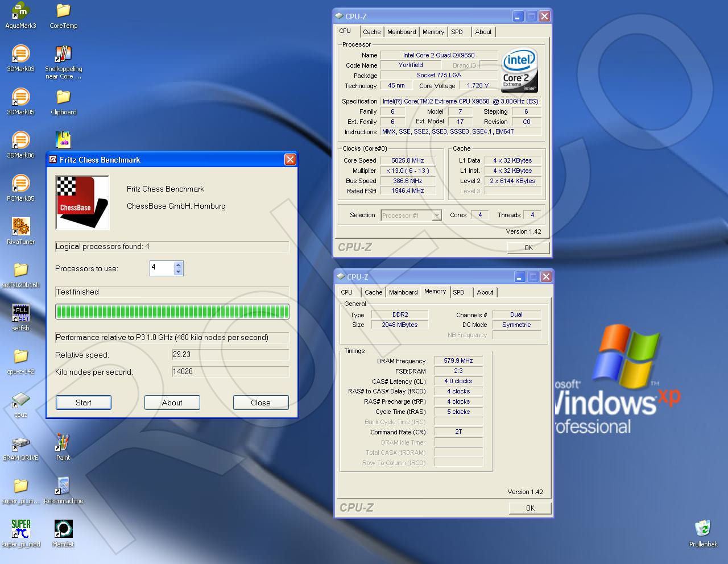Viewport: 728px width, 564px height.
Task: Open About tab in bottom CPU-Z
Action: pyautogui.click(x=485, y=292)
